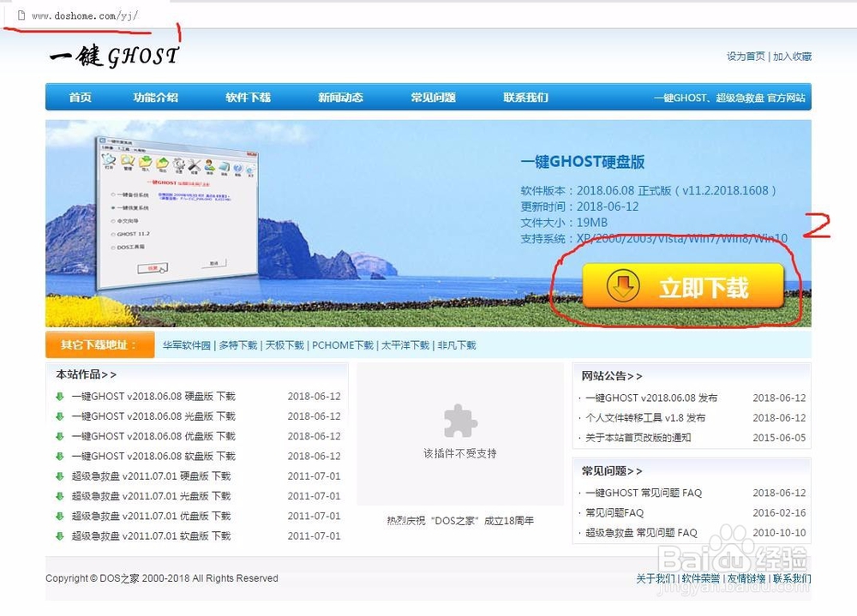
Task: Open the 新闻动态 navigation tab
Action: [x=340, y=98]
